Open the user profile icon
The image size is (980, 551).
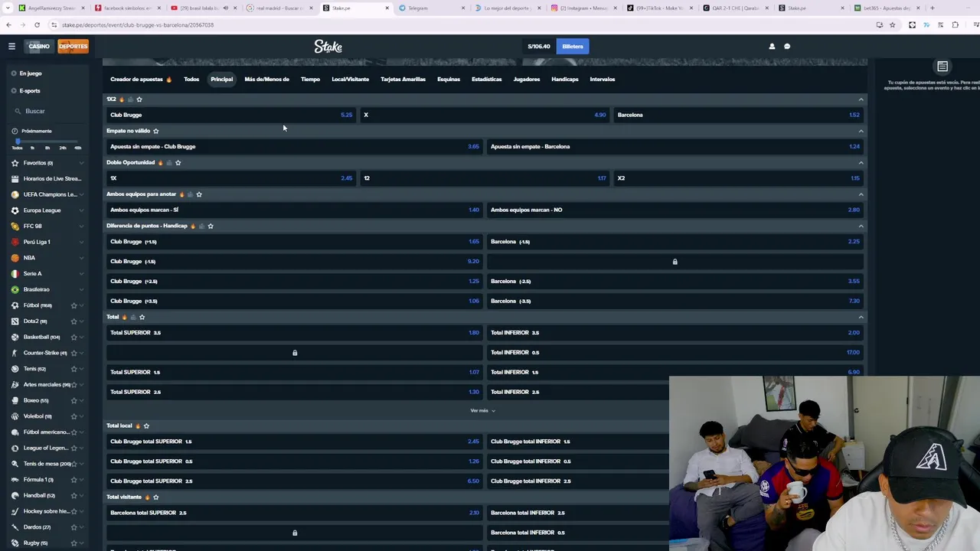(772, 46)
